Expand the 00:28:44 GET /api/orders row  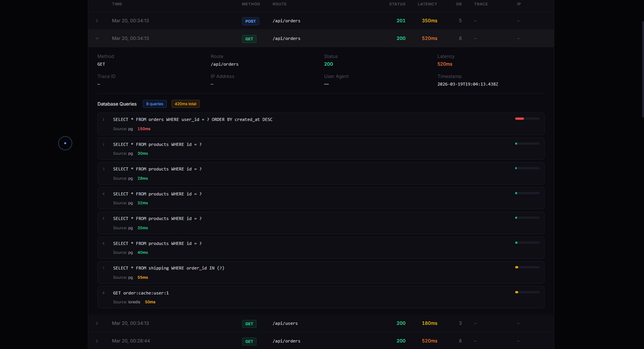(97, 341)
